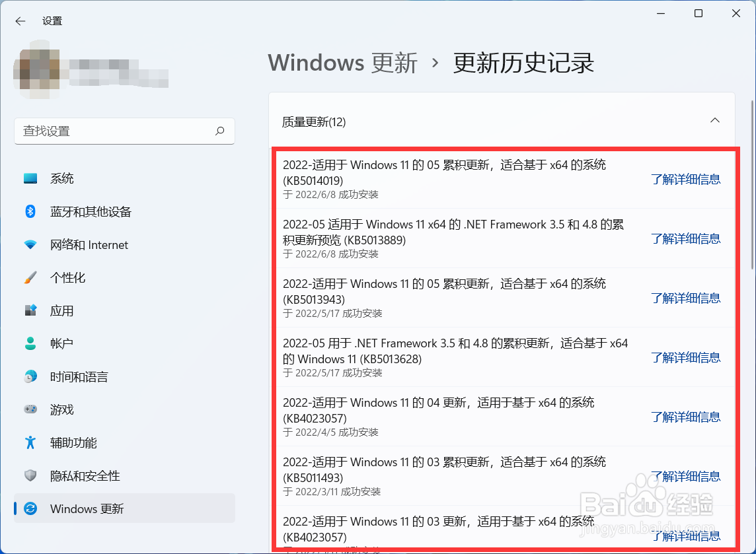This screenshot has height=554, width=756.
Task: Minimize the Settings window
Action: [661, 13]
